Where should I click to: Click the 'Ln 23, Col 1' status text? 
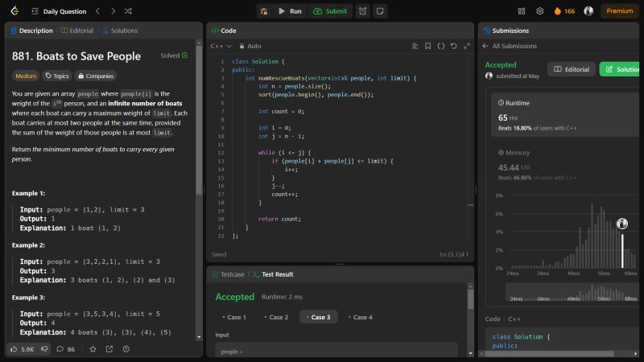(x=454, y=254)
